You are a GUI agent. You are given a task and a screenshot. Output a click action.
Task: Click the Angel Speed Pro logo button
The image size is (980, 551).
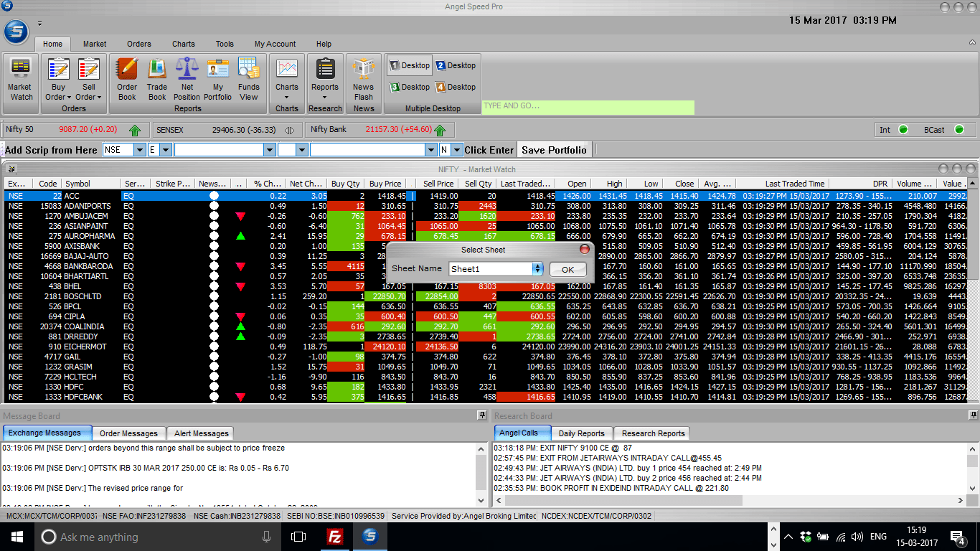pyautogui.click(x=16, y=32)
